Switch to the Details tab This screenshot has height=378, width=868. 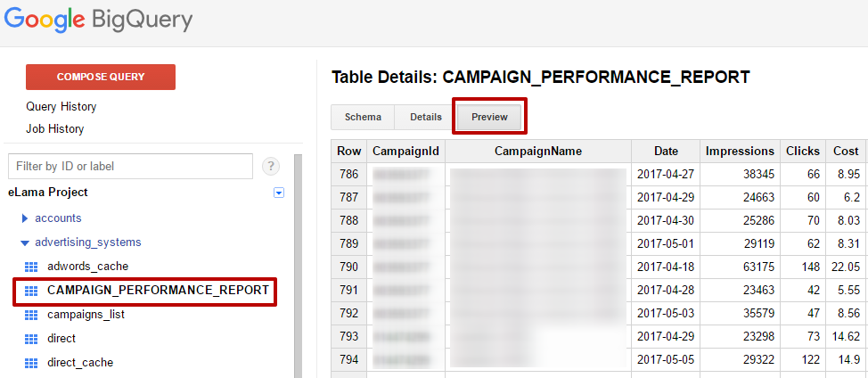click(x=426, y=117)
